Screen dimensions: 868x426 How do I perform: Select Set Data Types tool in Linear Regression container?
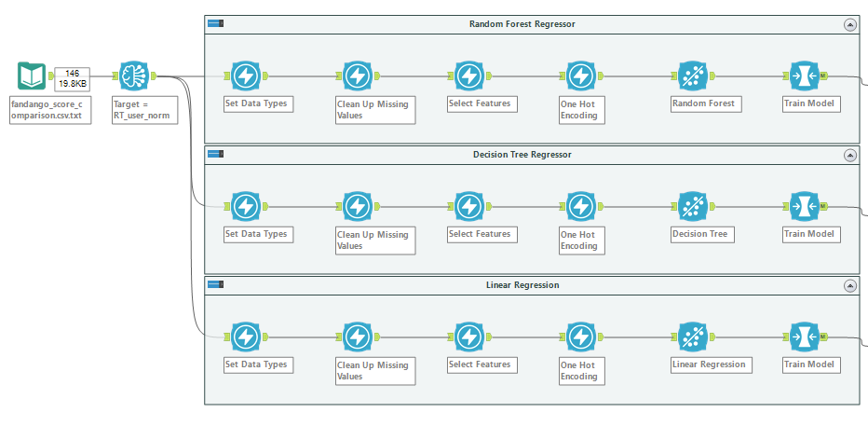pyautogui.click(x=245, y=337)
